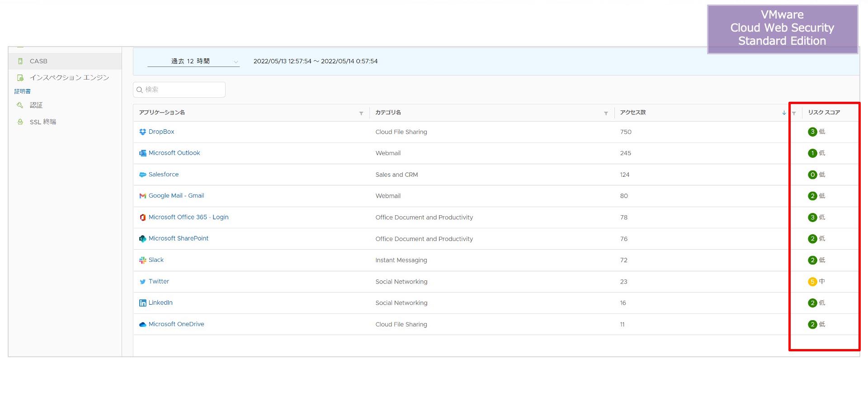The image size is (868, 416).
Task: Click the LinkedIn icon
Action: coord(142,303)
